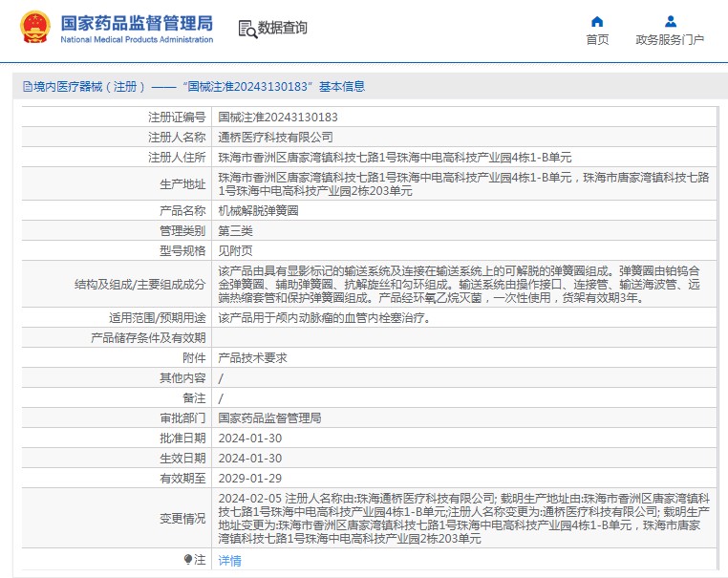Select effective date in 生效日期 row
Screen dimensions: 728x578
click(249, 459)
